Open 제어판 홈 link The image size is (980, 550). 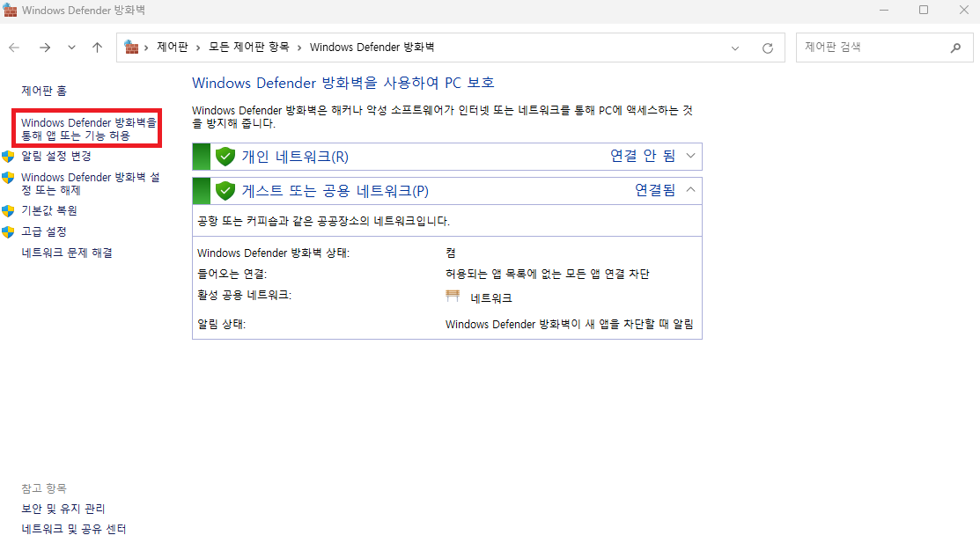(44, 91)
